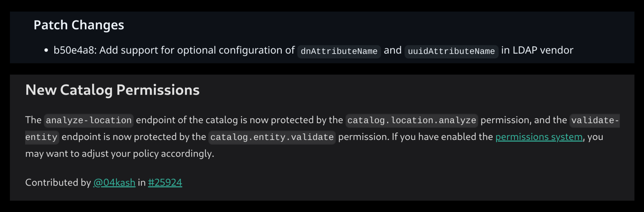Click the catalog.entity.validate code snippet

(x=272, y=137)
